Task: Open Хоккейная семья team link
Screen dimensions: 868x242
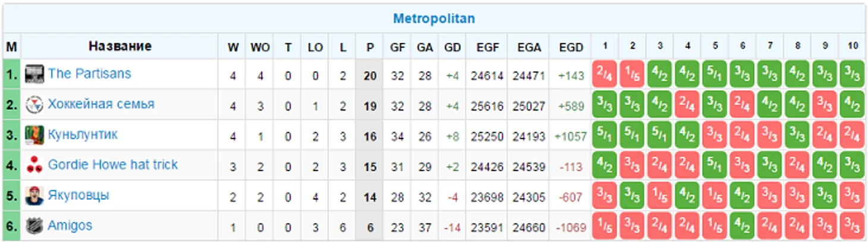Action: pyautogui.click(x=101, y=104)
